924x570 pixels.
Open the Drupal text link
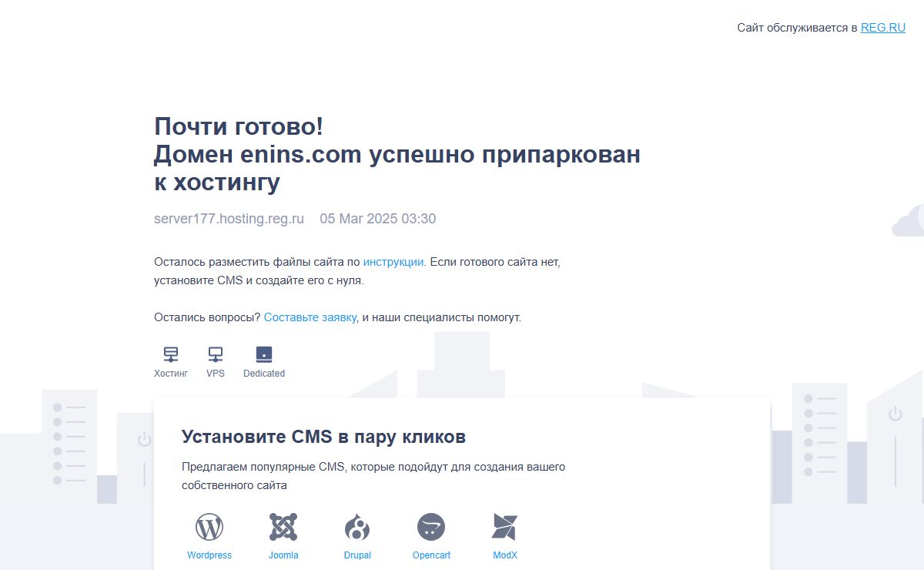point(357,555)
